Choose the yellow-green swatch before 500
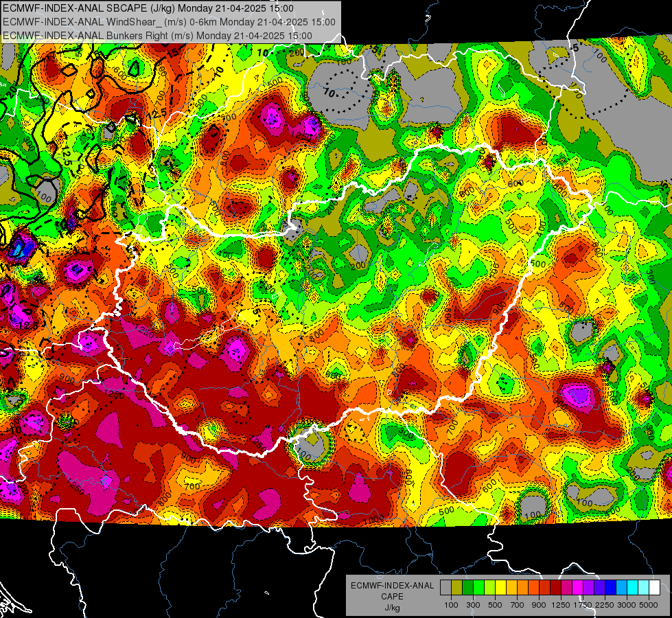Viewport: 672px width, 618px height. 490,587
